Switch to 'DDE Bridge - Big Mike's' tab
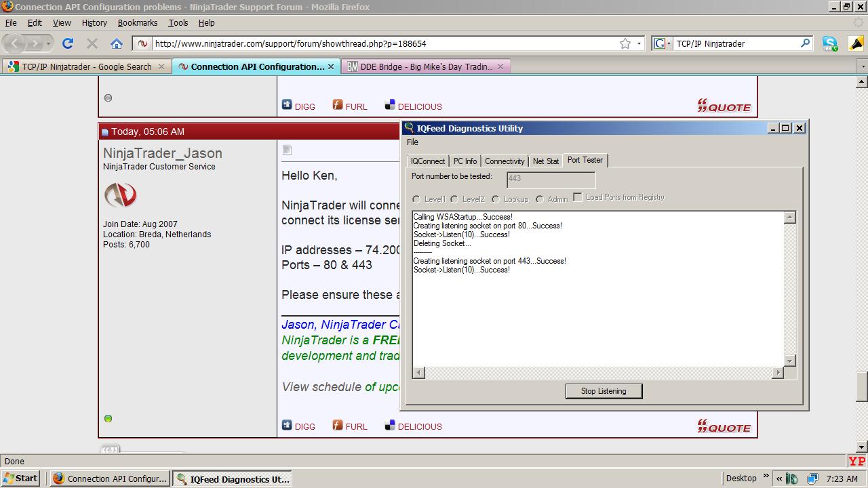 point(427,66)
